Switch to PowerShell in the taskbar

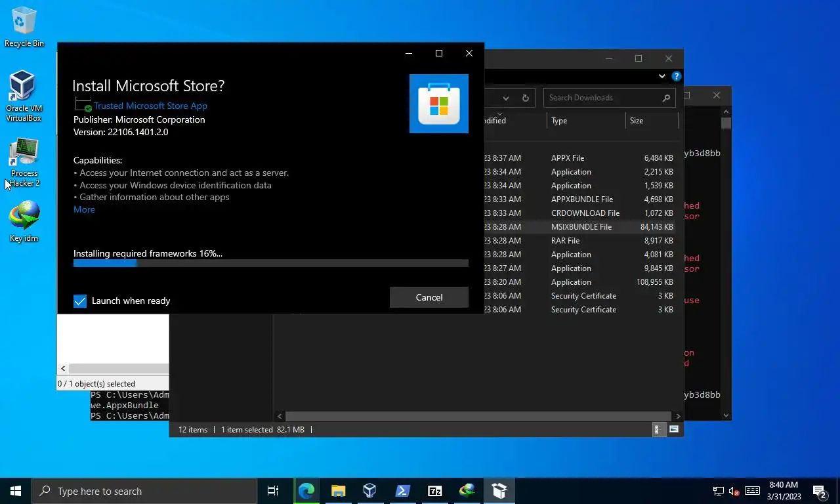click(x=402, y=491)
